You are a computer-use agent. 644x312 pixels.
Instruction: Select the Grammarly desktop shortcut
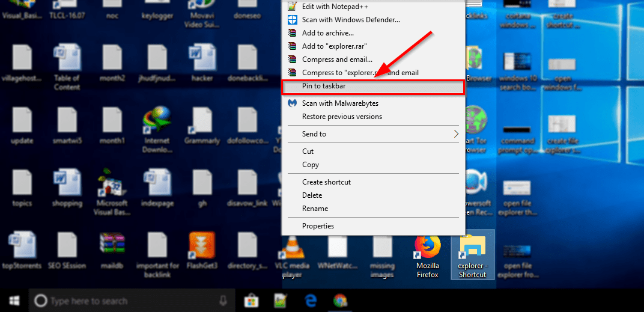click(202, 127)
